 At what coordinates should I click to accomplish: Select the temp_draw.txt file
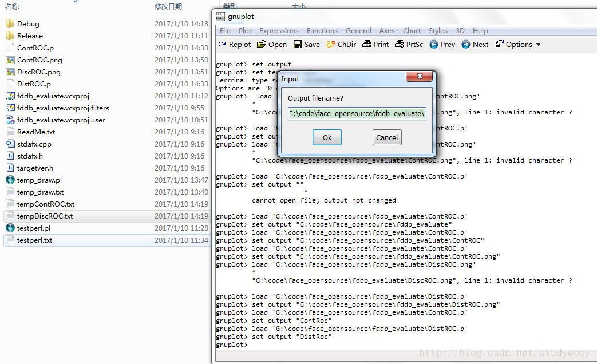[41, 192]
